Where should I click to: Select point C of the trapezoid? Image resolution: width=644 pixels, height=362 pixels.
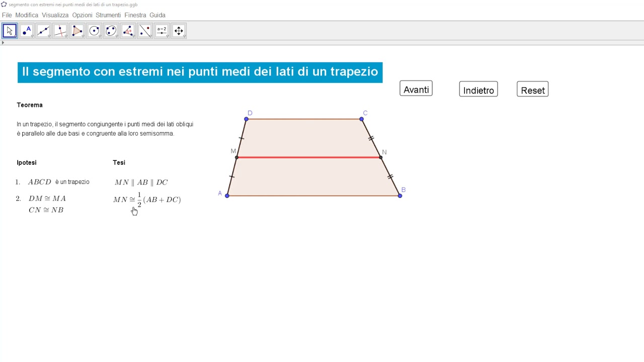click(361, 119)
